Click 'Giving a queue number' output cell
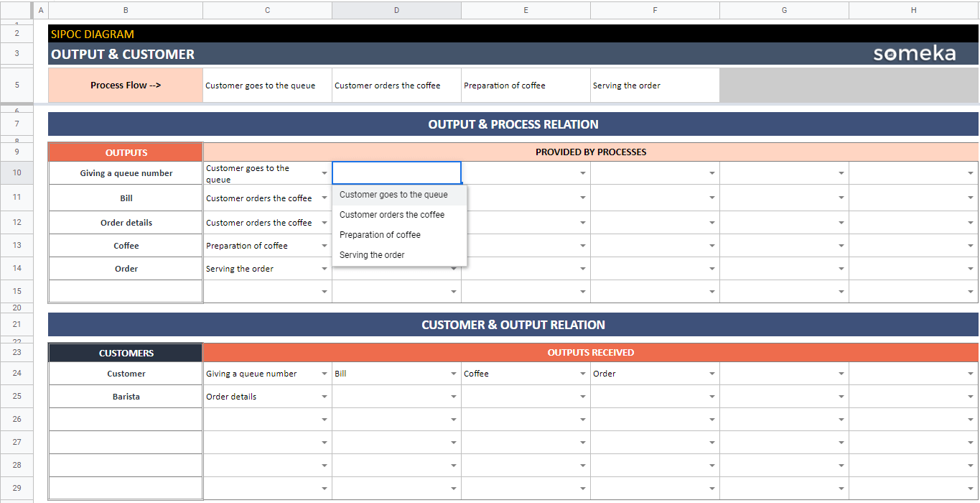This screenshot has width=980, height=503. pyautogui.click(x=126, y=173)
